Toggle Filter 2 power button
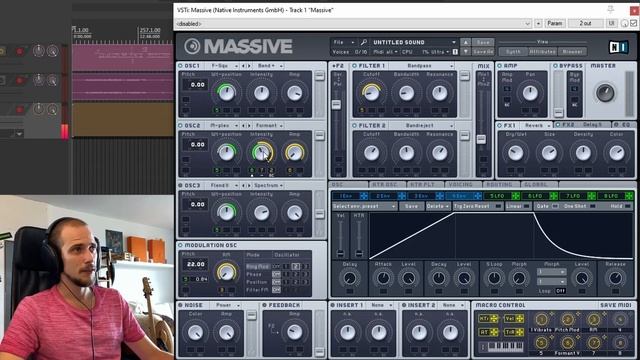The width and height of the screenshot is (640, 360). [354, 126]
